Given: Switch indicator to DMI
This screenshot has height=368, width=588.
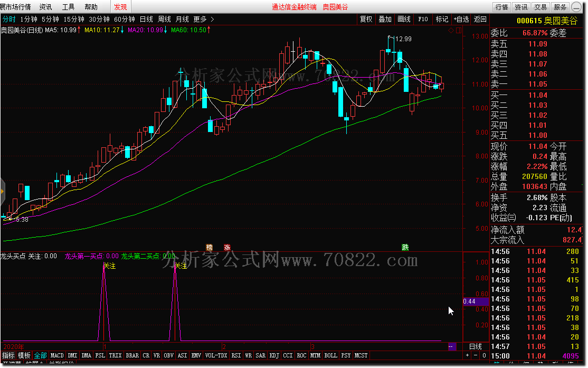Looking at the screenshot, I should pos(72,355).
